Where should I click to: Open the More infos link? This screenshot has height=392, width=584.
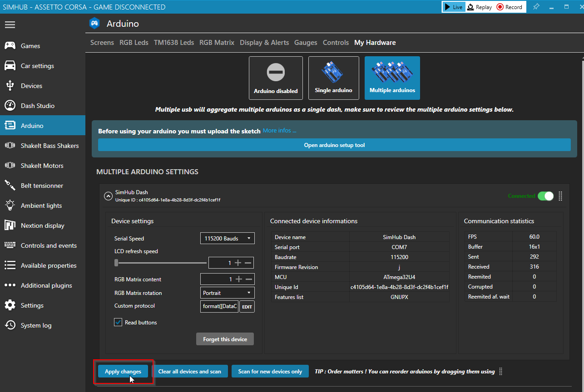click(279, 130)
